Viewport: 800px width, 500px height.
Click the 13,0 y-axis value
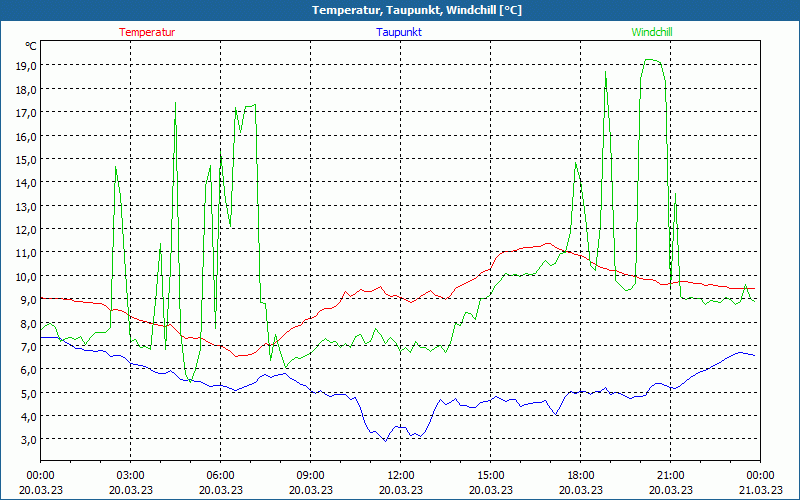[26, 207]
